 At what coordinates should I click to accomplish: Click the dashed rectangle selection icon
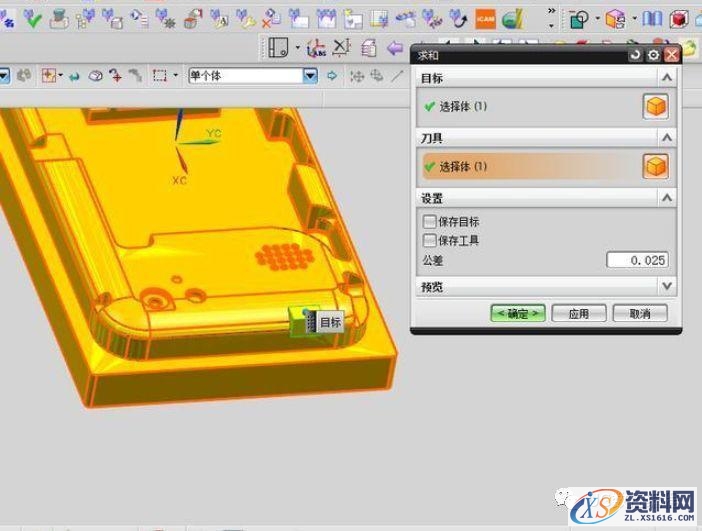(159, 76)
